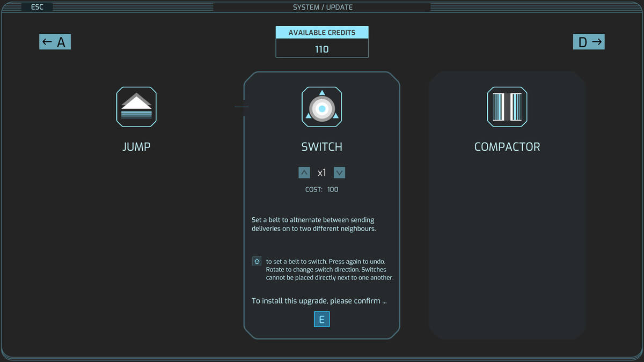
Task: Click the x1 quantity value
Action: point(322,173)
